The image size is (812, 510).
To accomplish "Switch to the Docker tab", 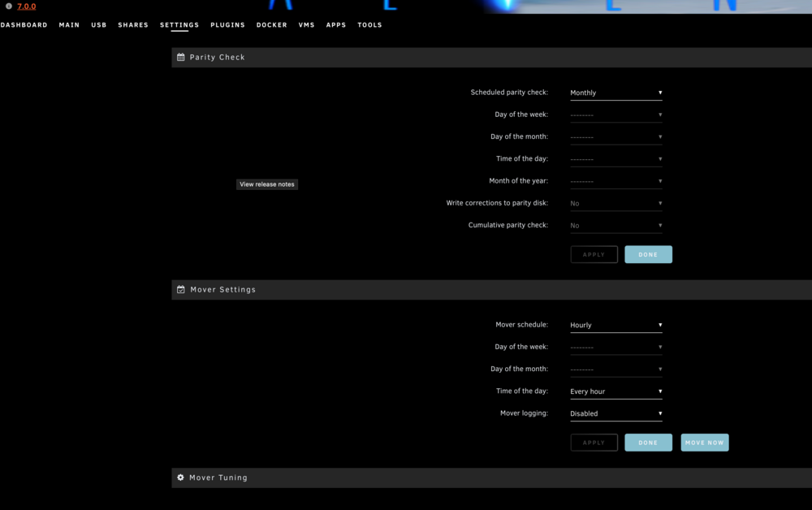I will [272, 25].
